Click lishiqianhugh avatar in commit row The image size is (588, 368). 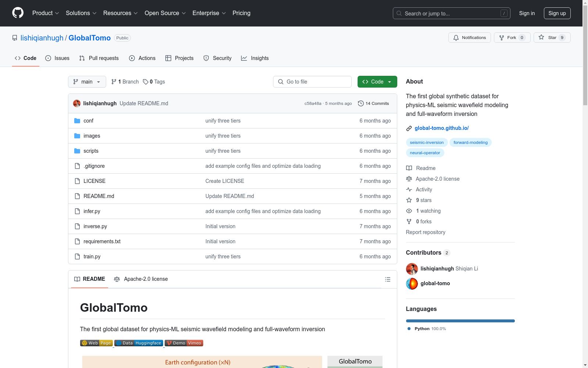click(76, 103)
